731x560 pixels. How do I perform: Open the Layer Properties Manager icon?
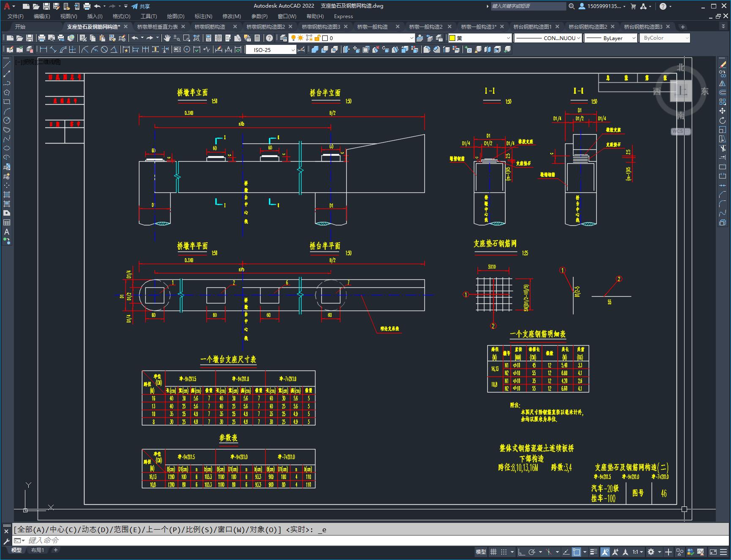284,38
